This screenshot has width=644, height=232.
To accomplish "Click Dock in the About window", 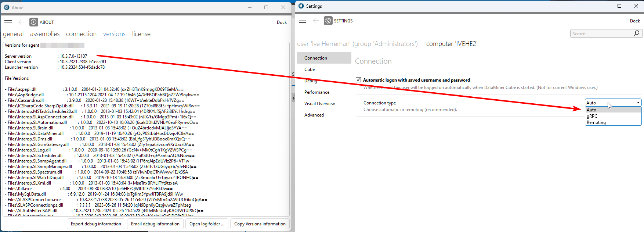I will point(282,22).
